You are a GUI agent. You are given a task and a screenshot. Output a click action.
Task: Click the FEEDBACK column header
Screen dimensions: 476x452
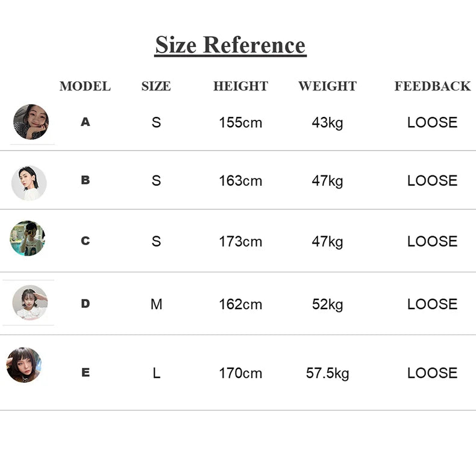tap(432, 86)
